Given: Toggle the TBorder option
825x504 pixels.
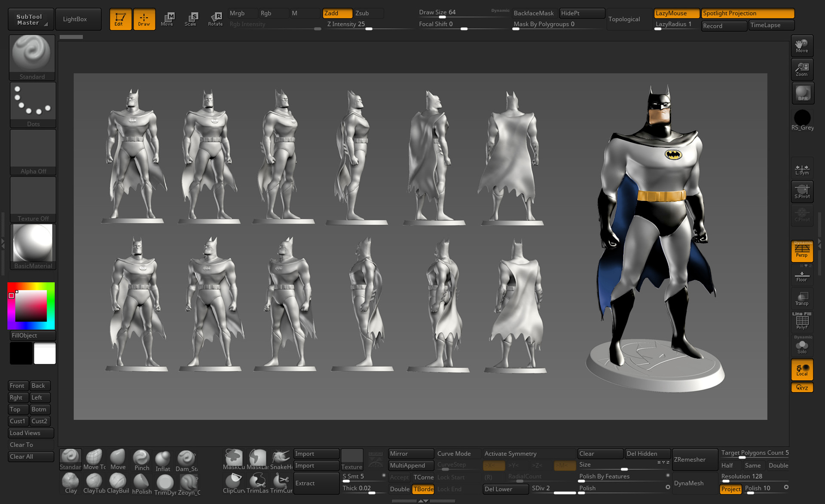Looking at the screenshot, I should click(x=423, y=489).
